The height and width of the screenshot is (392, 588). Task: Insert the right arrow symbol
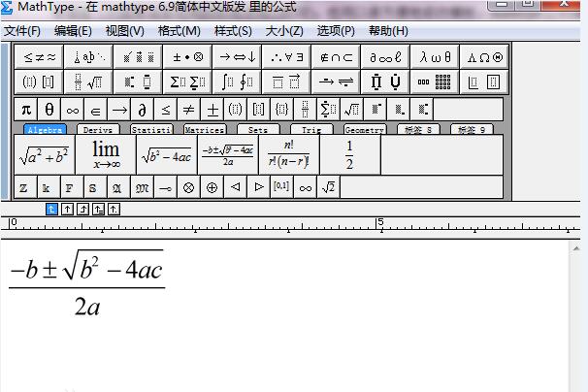tap(119, 110)
